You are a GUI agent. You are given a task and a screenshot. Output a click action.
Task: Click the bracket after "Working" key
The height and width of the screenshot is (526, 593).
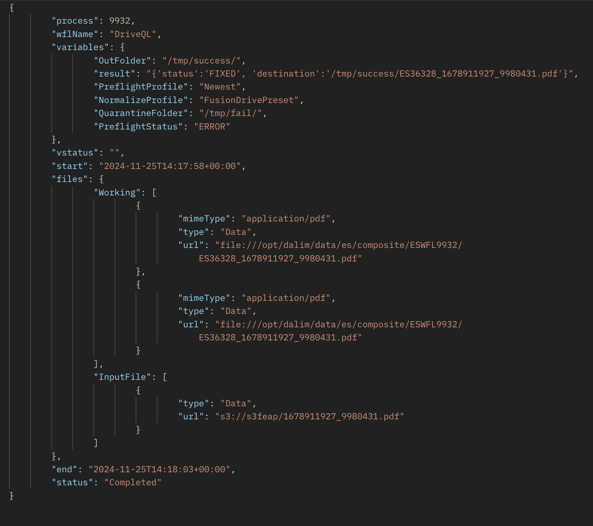(x=154, y=193)
